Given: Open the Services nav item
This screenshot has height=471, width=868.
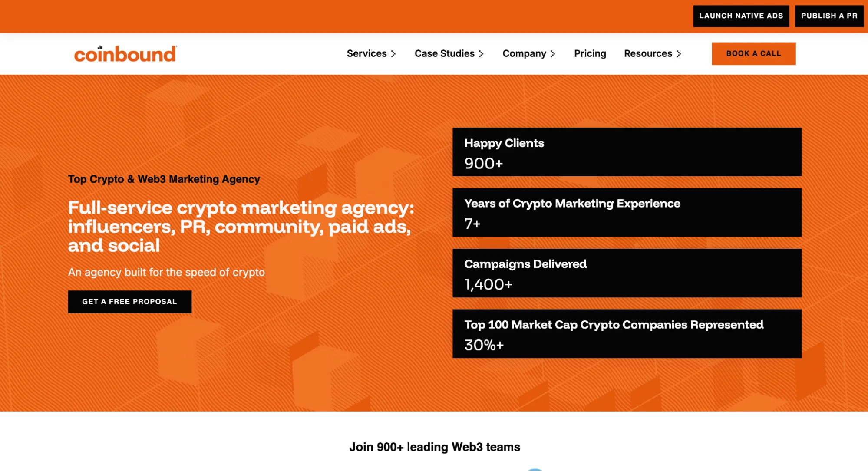Looking at the screenshot, I should point(366,53).
